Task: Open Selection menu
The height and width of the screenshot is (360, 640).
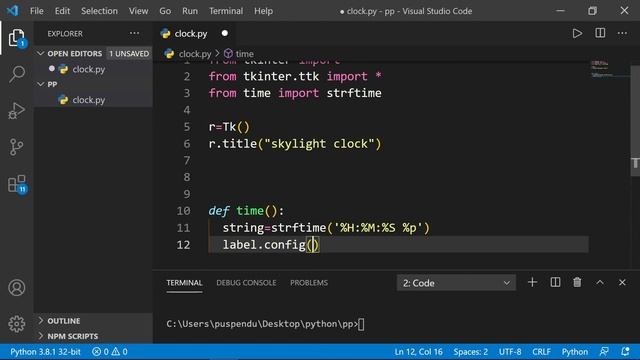Action: tap(99, 11)
